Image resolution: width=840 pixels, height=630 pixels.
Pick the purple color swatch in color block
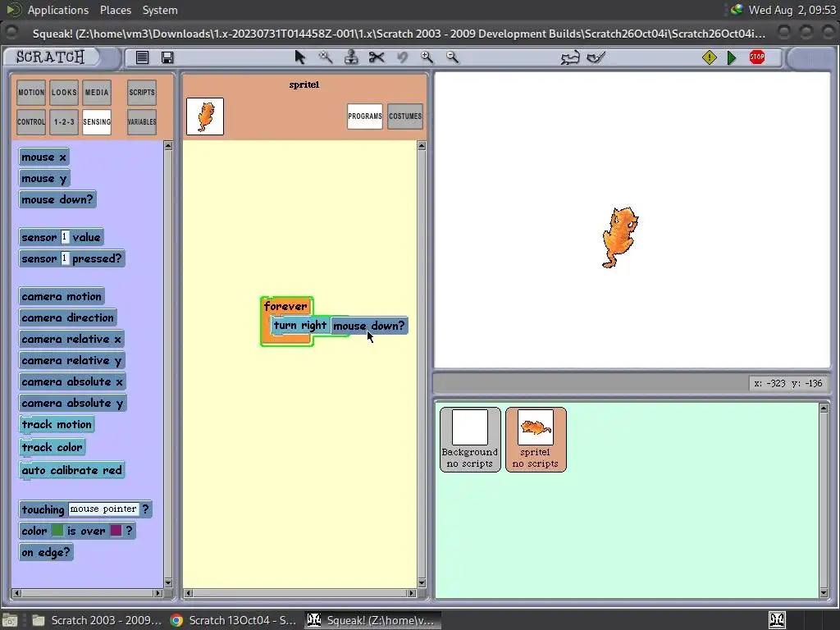click(x=116, y=531)
